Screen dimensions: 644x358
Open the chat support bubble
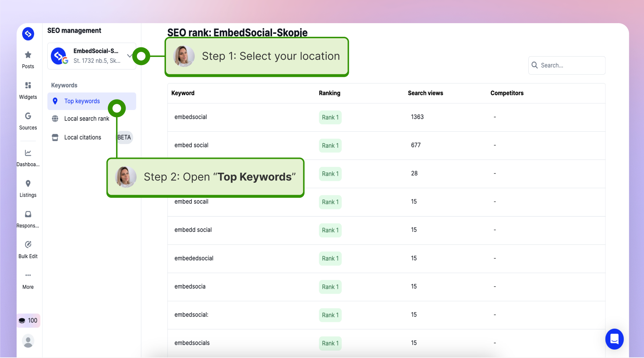614,339
